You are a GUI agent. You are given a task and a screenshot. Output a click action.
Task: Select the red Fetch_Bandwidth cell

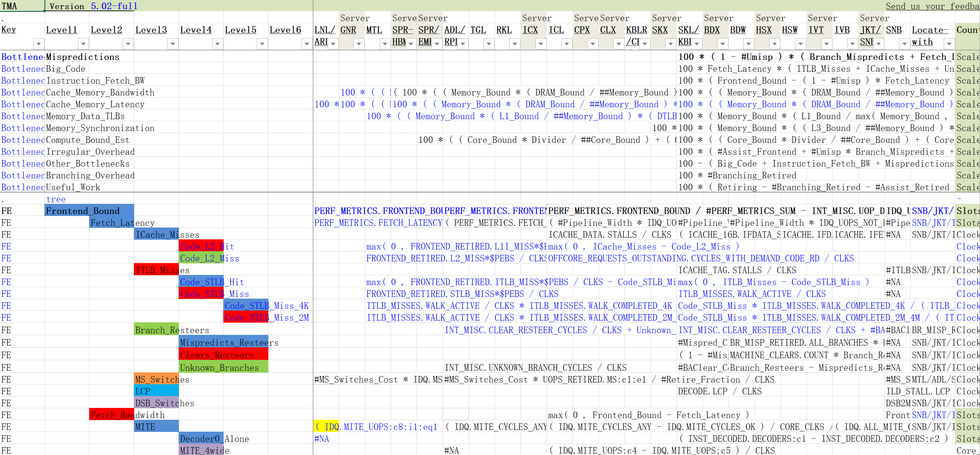pyautogui.click(x=111, y=415)
